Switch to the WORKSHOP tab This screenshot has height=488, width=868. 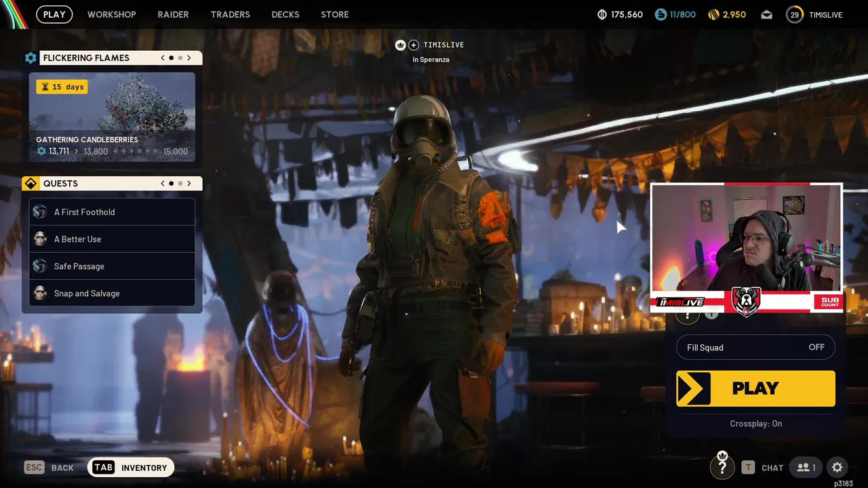[x=112, y=14]
